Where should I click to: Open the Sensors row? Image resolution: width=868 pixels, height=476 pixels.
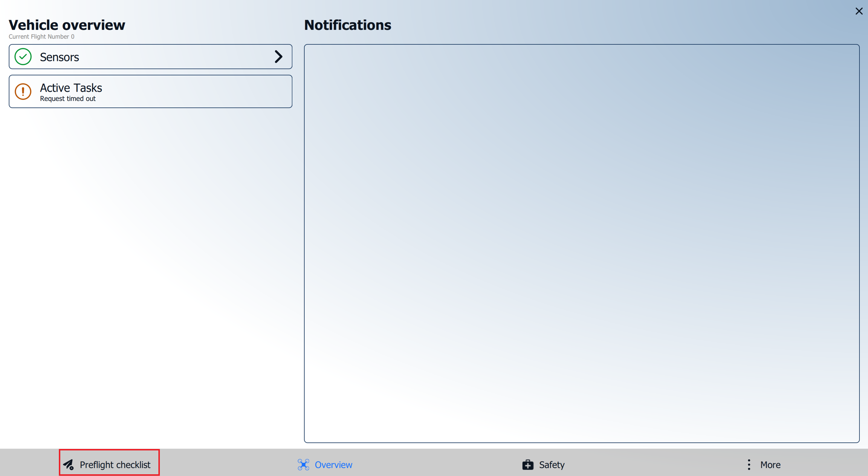click(151, 57)
